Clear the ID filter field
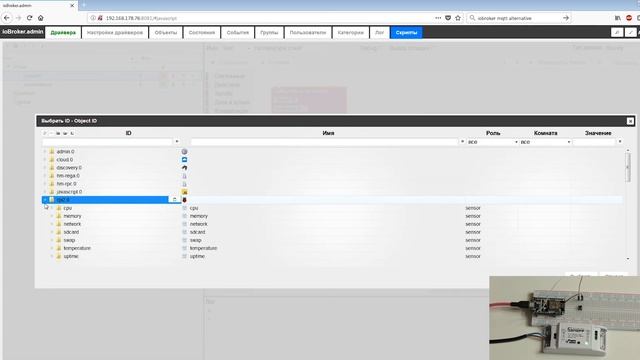 [177, 142]
